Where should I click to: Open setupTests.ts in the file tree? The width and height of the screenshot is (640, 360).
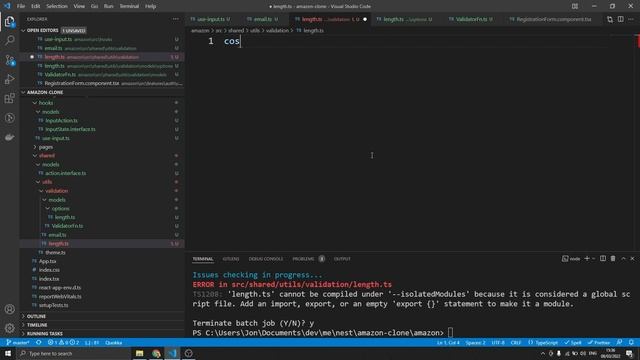(x=53, y=305)
